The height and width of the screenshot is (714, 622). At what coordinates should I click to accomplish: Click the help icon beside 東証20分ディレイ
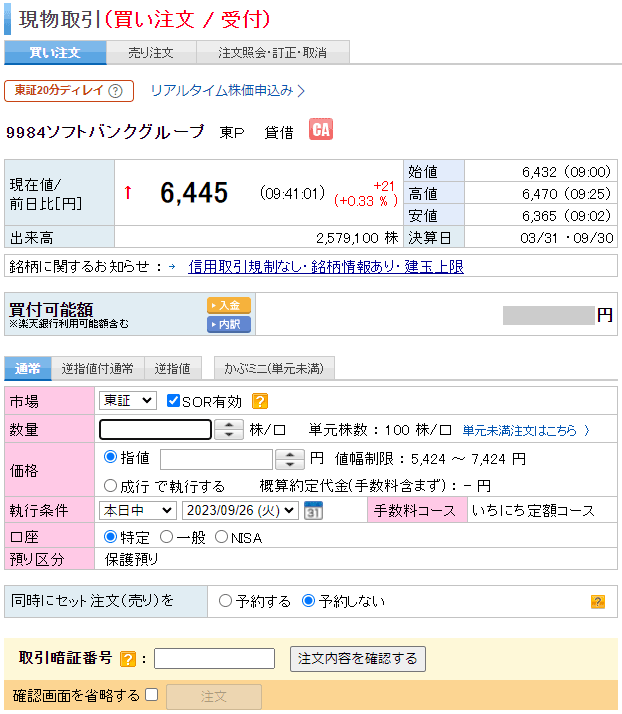(x=116, y=91)
